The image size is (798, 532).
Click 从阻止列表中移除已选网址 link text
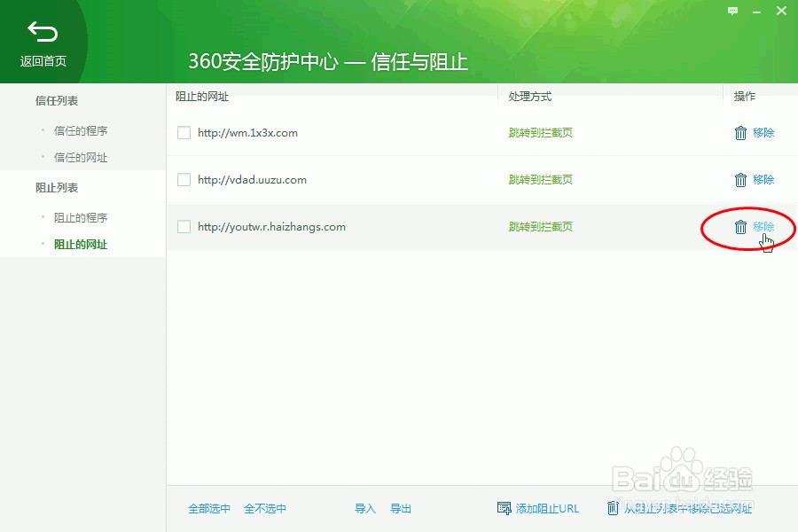click(687, 508)
